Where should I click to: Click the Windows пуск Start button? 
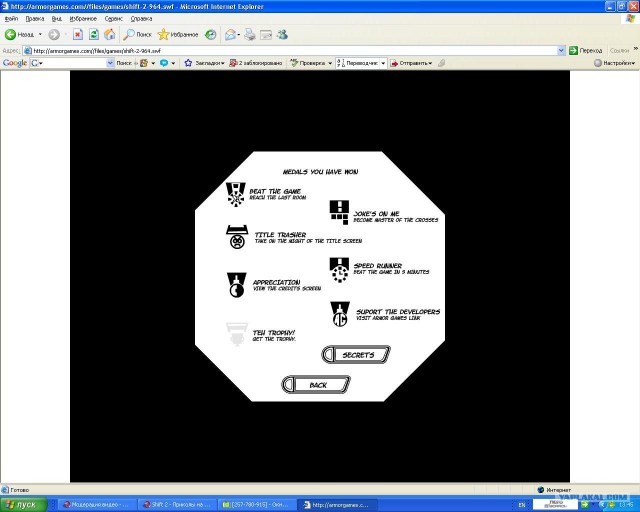(24, 505)
